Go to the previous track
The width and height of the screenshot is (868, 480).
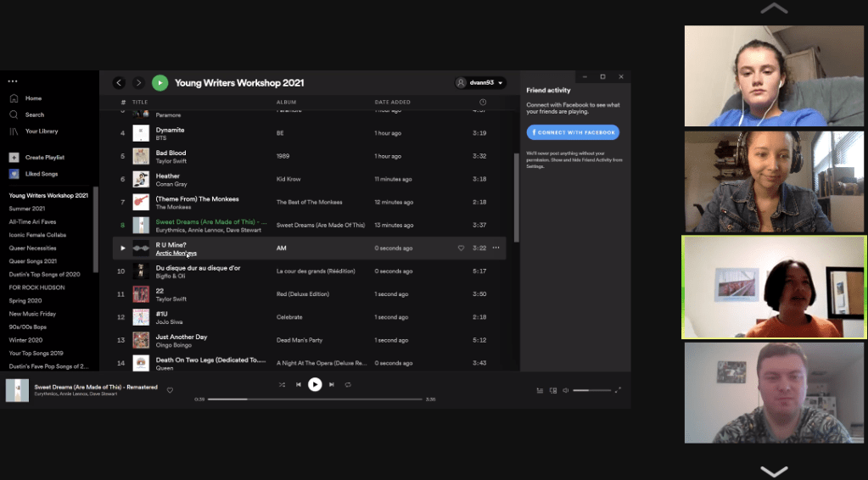[299, 384]
